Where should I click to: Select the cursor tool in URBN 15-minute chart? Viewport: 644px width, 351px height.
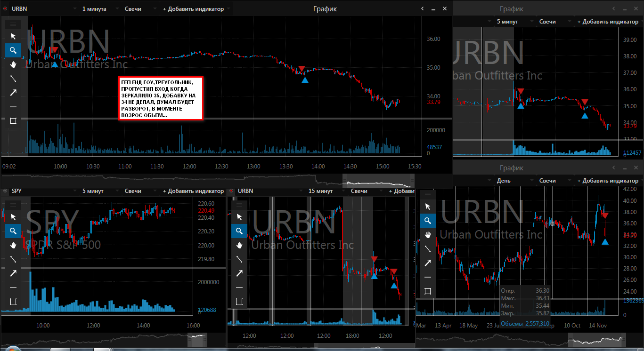click(x=239, y=216)
